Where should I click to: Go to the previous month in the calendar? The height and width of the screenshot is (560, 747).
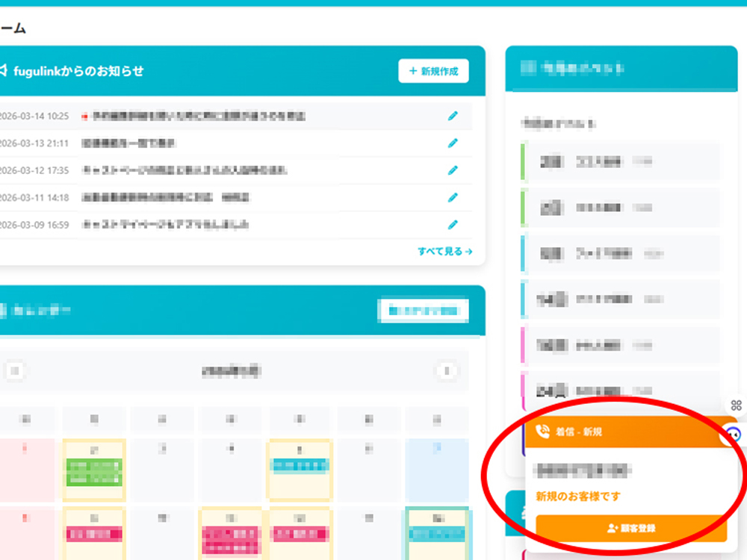16,370
